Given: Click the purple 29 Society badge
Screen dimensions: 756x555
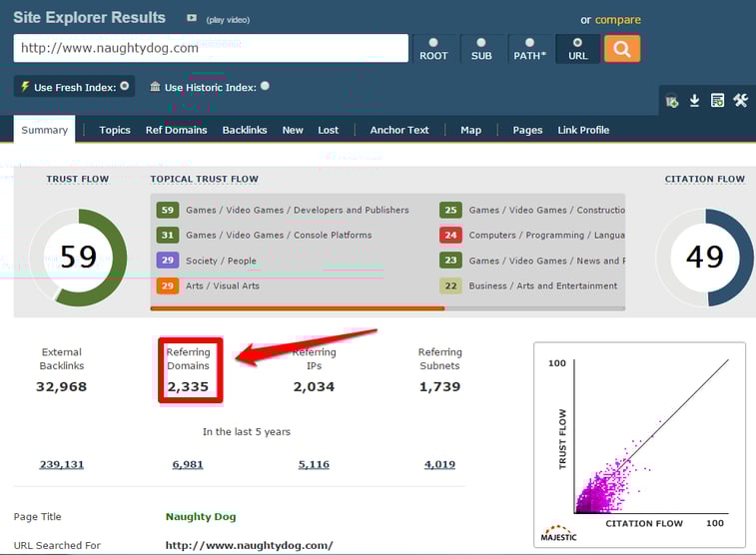Looking at the screenshot, I should tap(168, 261).
